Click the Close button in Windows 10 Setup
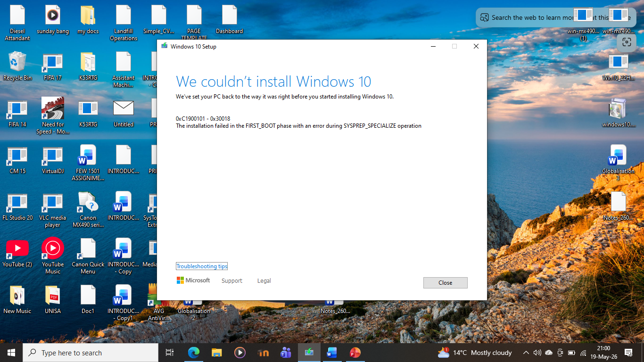 (x=445, y=283)
